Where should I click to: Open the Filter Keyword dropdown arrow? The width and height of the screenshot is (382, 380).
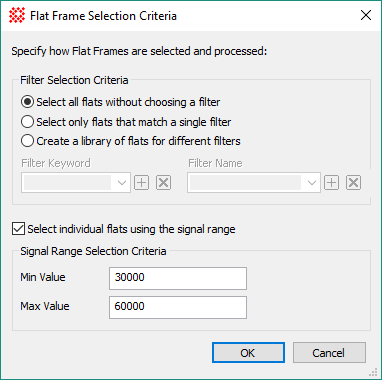[122, 183]
